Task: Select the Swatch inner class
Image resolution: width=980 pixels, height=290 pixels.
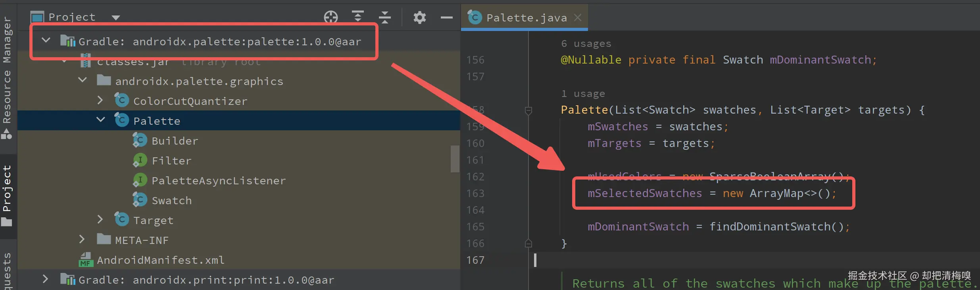Action: pos(171,201)
